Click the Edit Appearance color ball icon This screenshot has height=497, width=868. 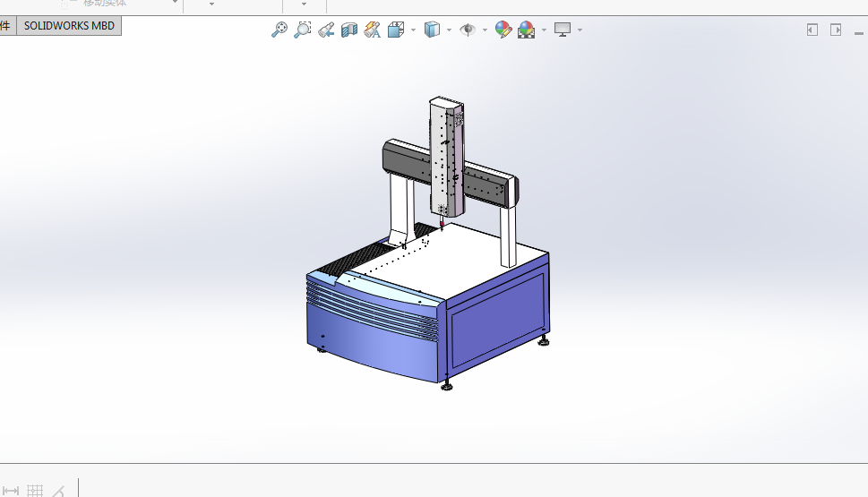tap(503, 30)
